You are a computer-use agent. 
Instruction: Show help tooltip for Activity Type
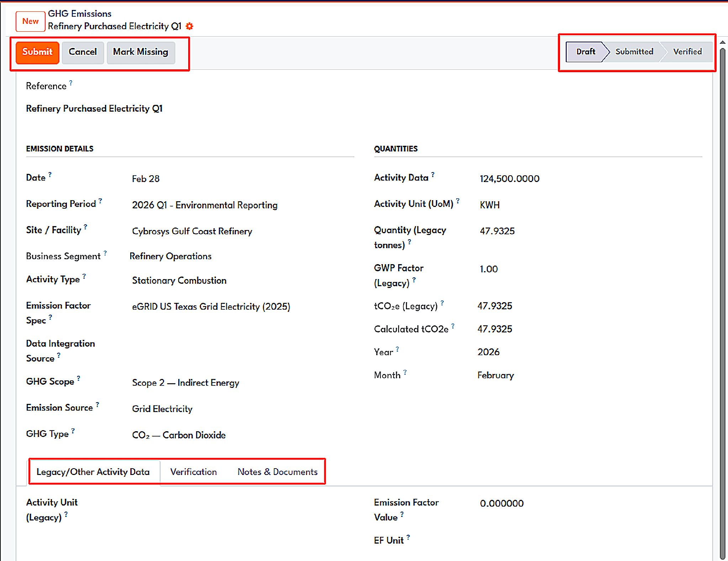click(x=84, y=276)
